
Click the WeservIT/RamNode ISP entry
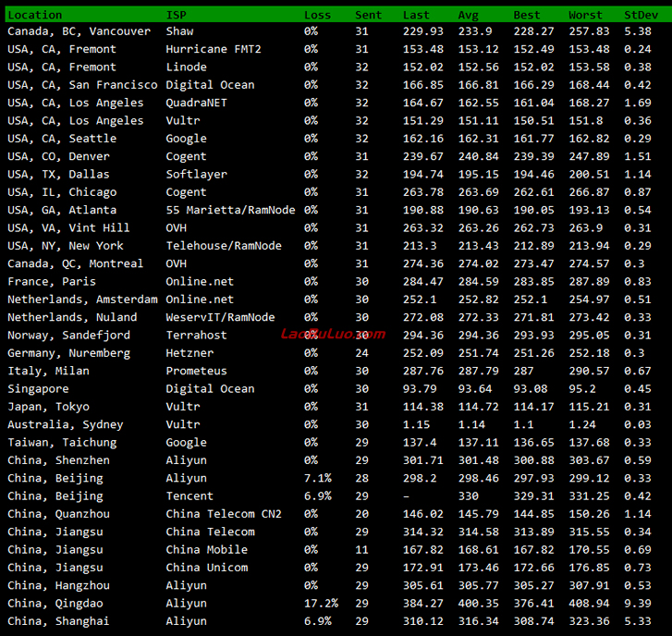tap(220, 317)
